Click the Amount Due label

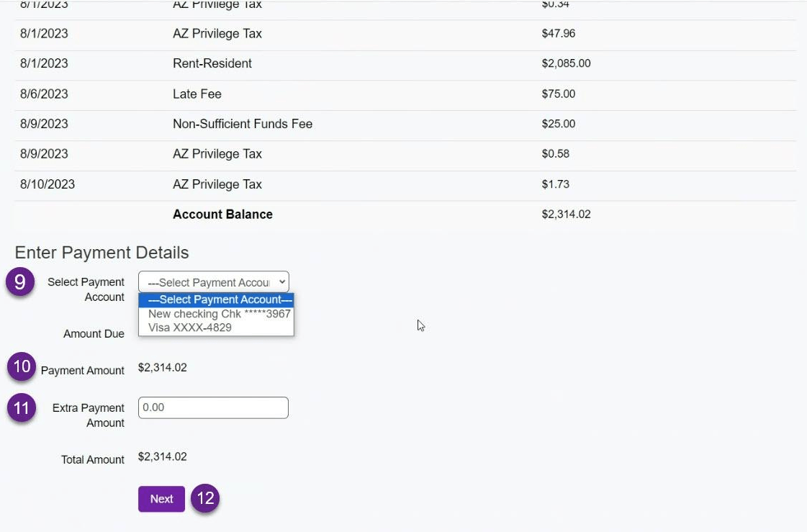pyautogui.click(x=94, y=334)
